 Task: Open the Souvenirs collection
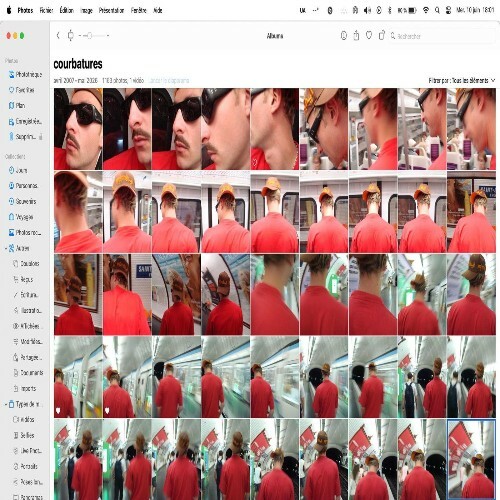[x=22, y=201]
